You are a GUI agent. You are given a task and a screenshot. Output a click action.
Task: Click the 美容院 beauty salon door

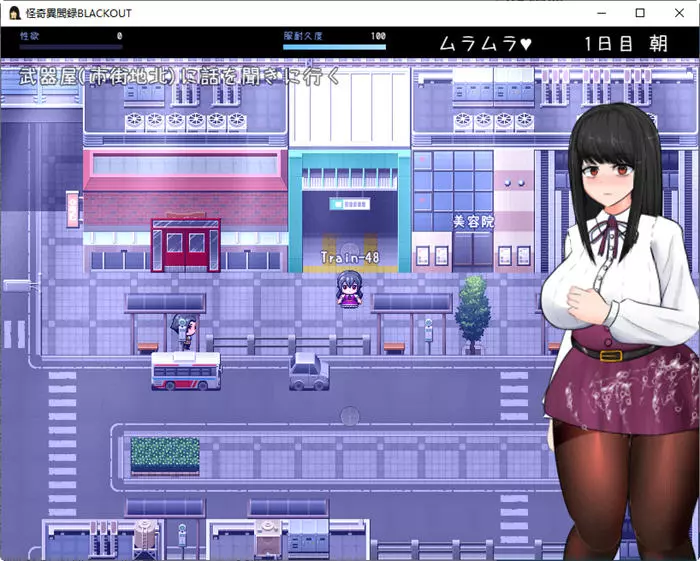(x=473, y=251)
